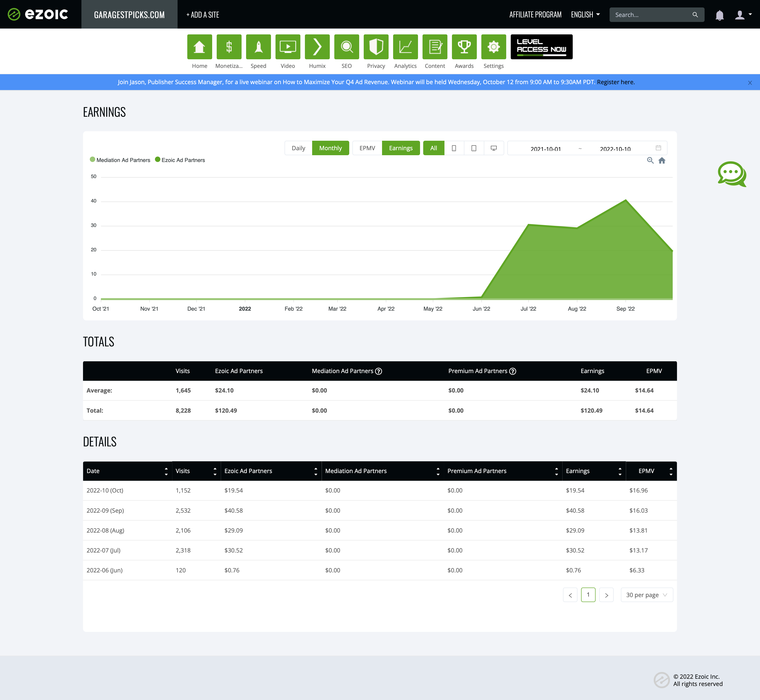
Task: Open the 30 per page dropdown
Action: click(647, 595)
